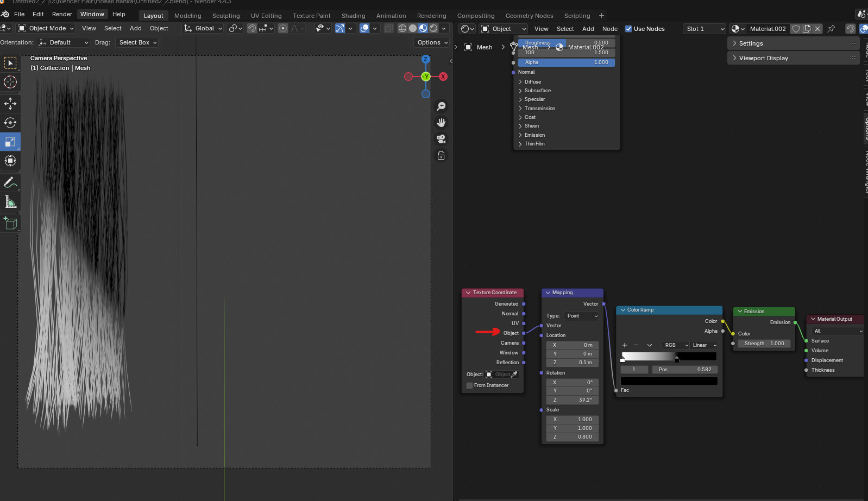
Task: Open the viewport Options dropdown
Action: tap(432, 42)
